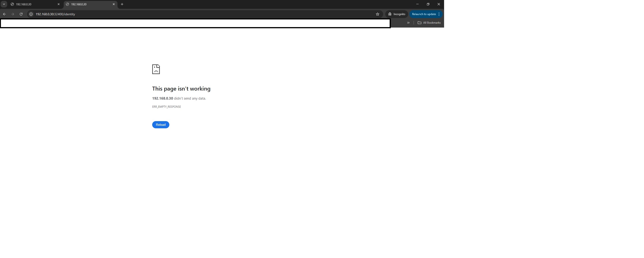Restore down the browser window
644x258 pixels.
(x=428, y=4)
